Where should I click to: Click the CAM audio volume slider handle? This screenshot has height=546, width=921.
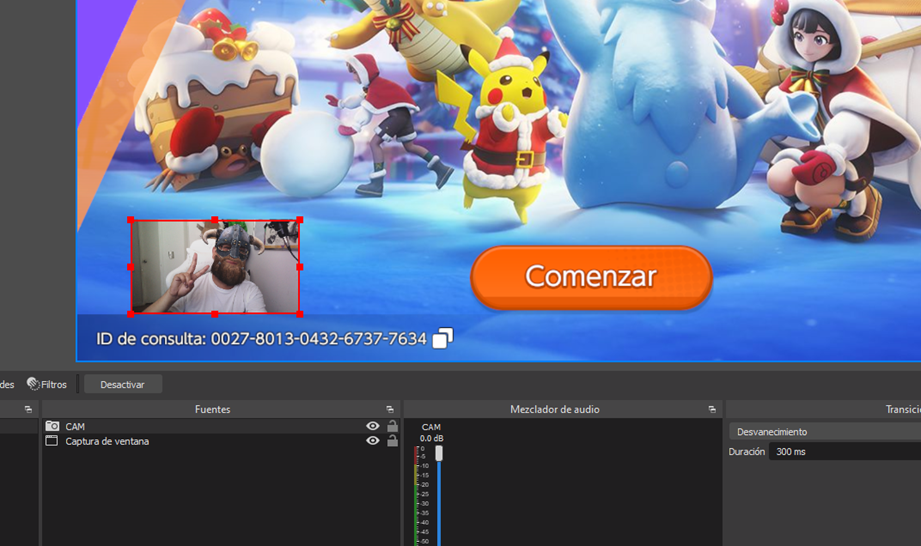pos(439,453)
